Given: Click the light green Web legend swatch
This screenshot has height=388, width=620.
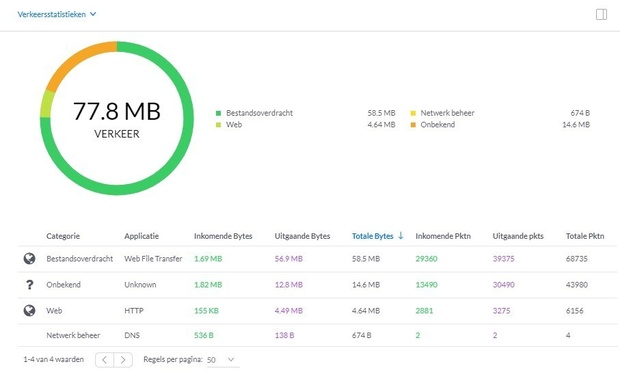Looking at the screenshot, I should coord(218,125).
